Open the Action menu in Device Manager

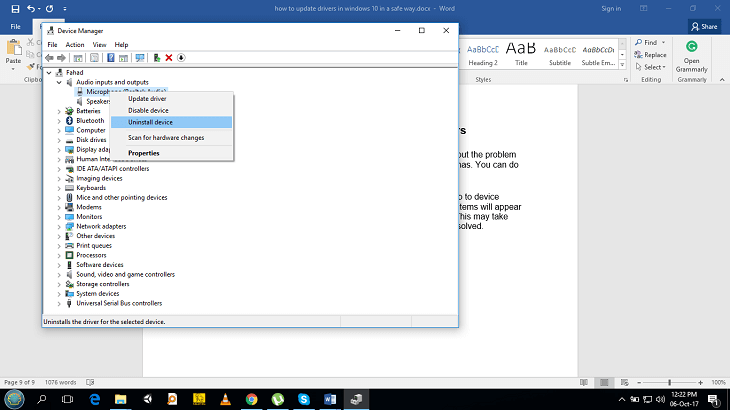point(74,45)
